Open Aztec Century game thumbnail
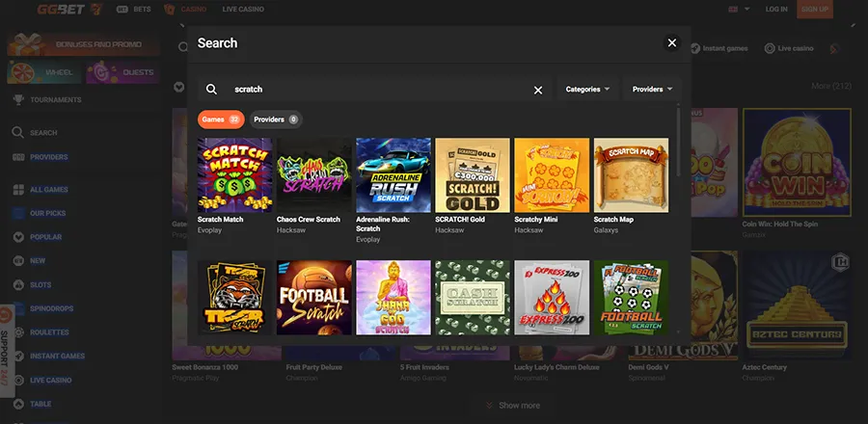Viewport: 868px width, 424px height. [x=797, y=305]
